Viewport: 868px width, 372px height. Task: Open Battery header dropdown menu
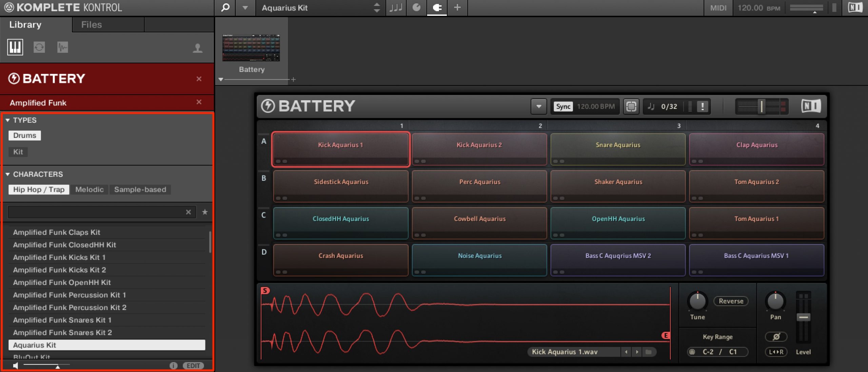pos(539,106)
